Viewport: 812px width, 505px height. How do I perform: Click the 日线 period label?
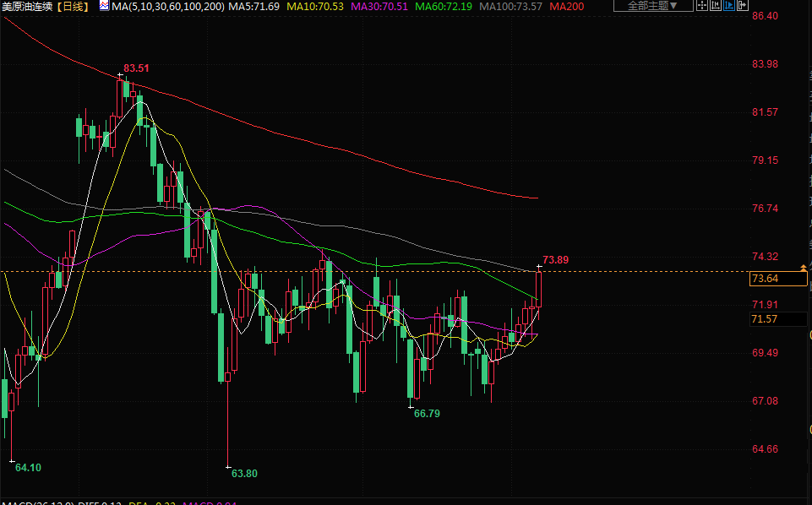[x=74, y=7]
